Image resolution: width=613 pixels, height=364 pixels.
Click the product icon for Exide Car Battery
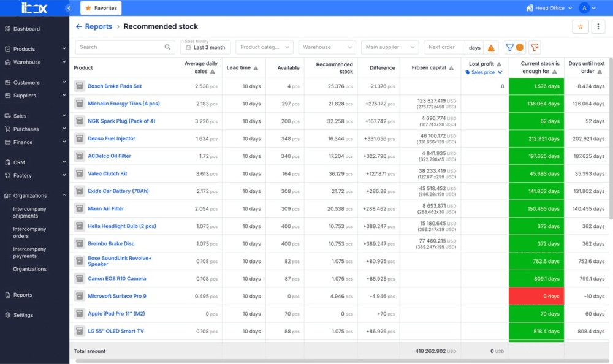coord(79,191)
